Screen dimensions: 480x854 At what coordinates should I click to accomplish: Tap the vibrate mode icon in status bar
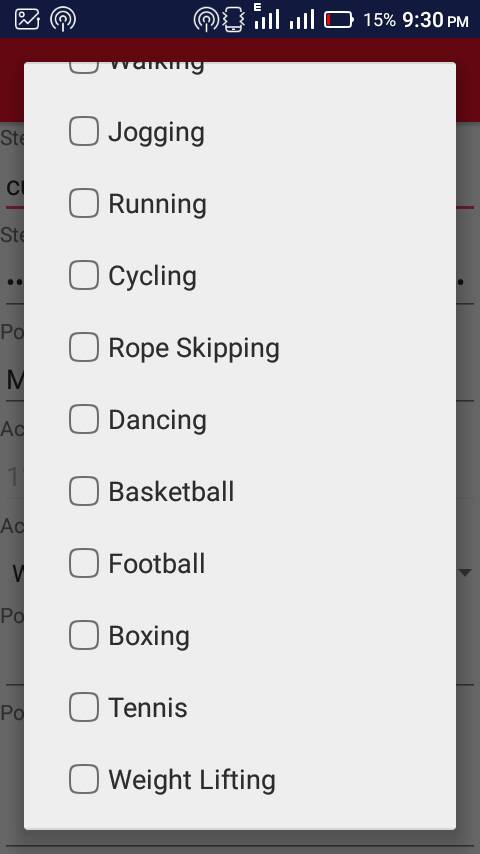[x=234, y=20]
